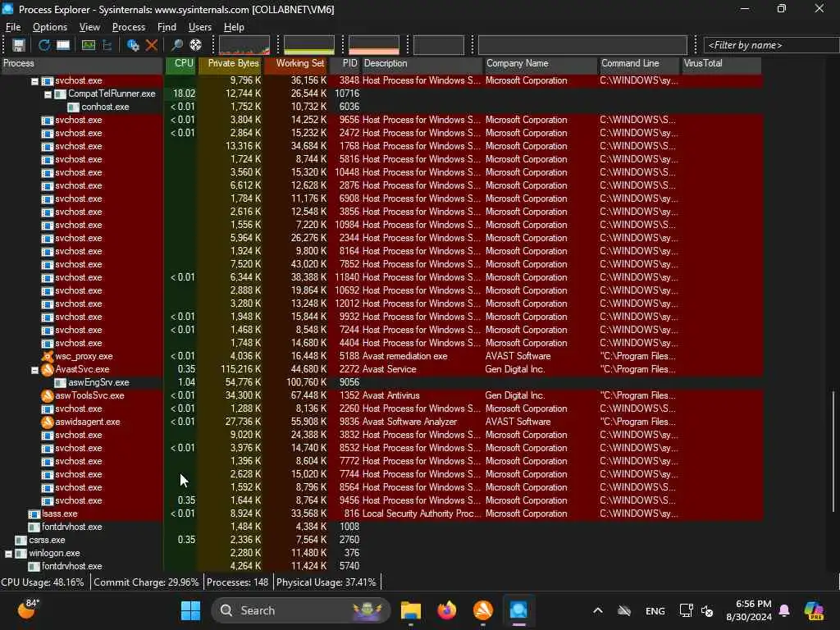Select the fontdrvhost.exe PID 1008 row
840x630 pixels.
(x=381, y=527)
